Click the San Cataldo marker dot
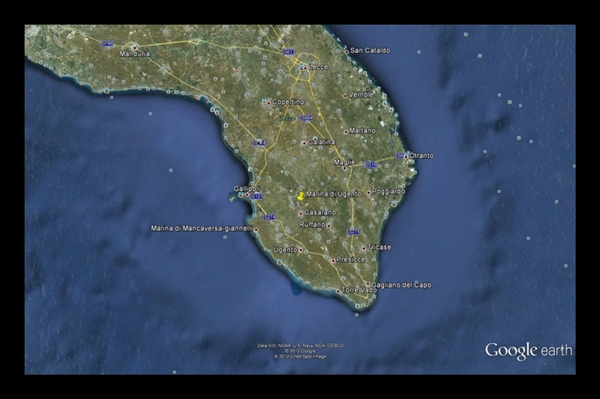Image resolution: width=600 pixels, height=399 pixels. click(347, 51)
